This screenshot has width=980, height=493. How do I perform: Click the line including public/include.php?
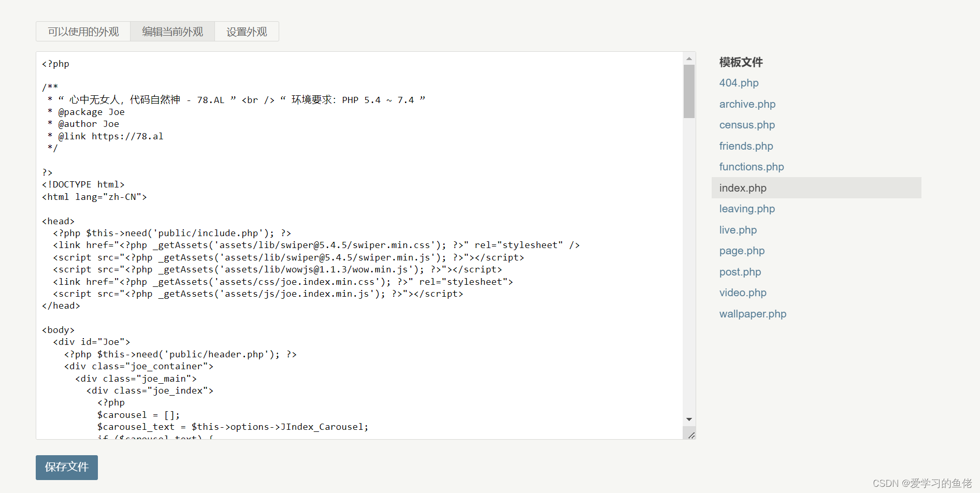point(172,233)
